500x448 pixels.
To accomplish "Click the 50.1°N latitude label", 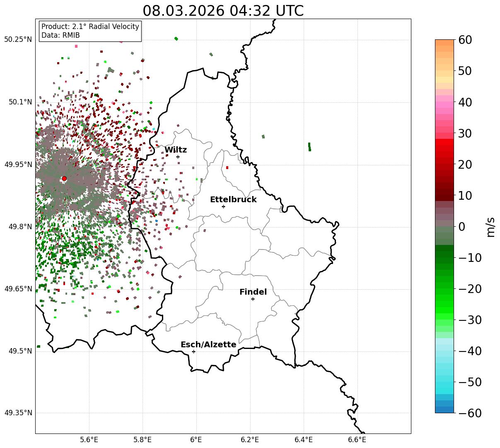I will pos(20,102).
